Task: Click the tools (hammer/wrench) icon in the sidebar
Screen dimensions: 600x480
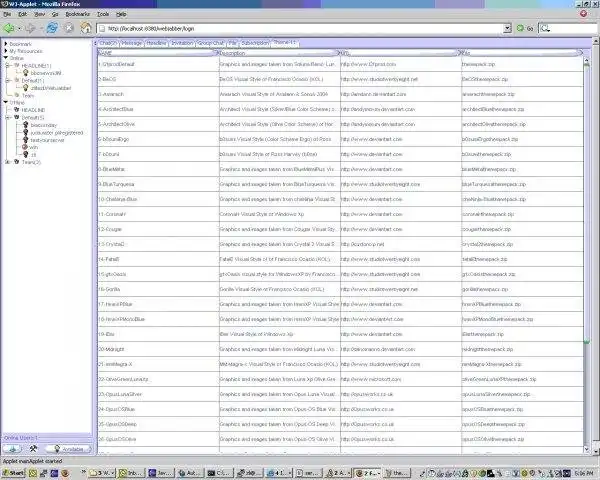Action: coord(33,448)
